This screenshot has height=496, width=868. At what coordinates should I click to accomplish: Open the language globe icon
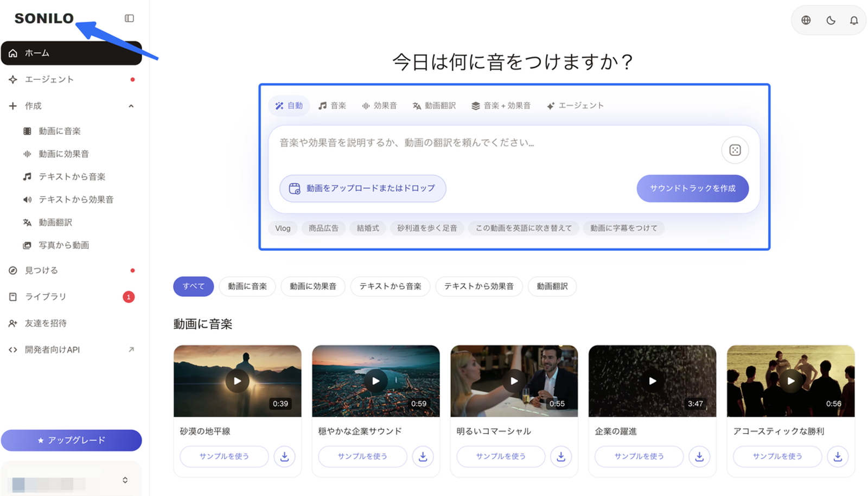(x=806, y=20)
